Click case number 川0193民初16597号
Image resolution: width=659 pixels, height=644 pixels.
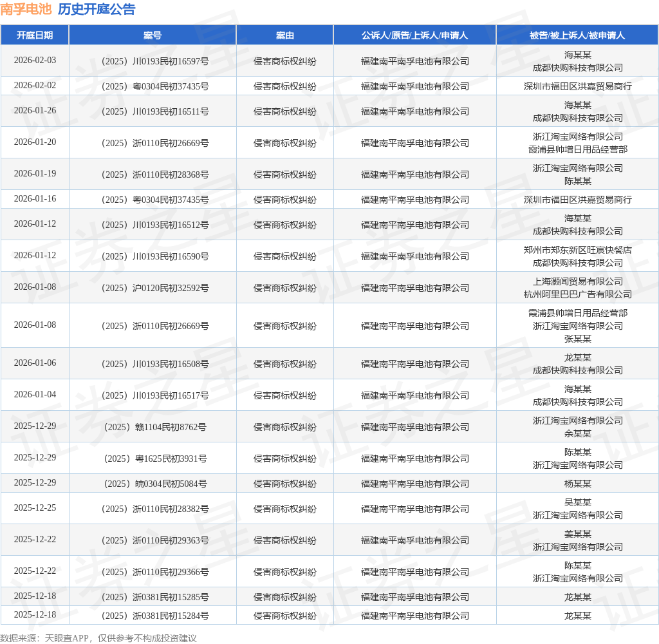(x=156, y=61)
